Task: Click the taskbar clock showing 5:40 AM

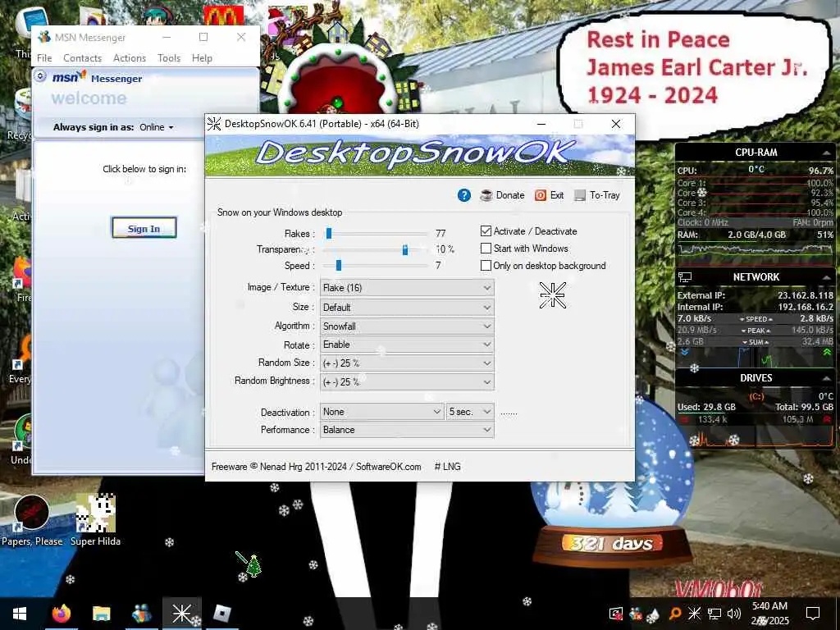Action: [x=769, y=614]
